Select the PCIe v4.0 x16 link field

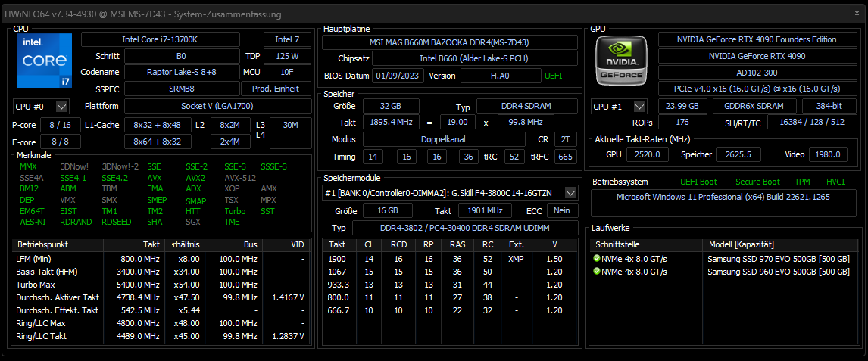click(757, 89)
